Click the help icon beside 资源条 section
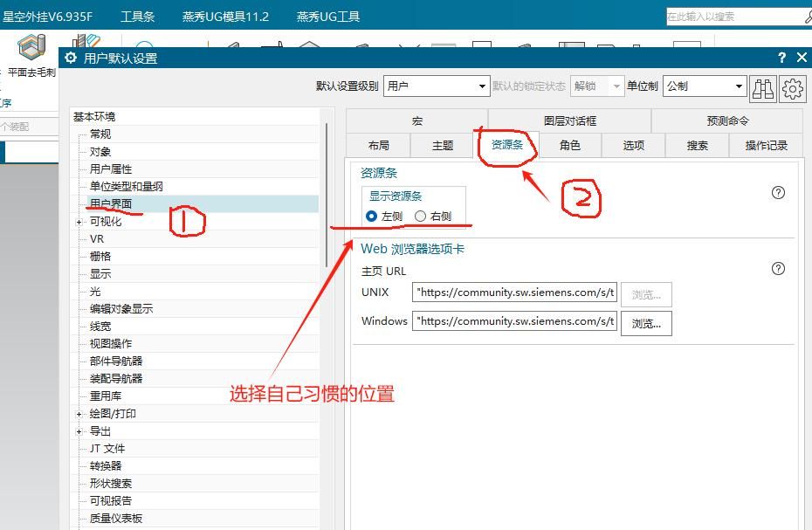The height and width of the screenshot is (530, 812). [778, 193]
